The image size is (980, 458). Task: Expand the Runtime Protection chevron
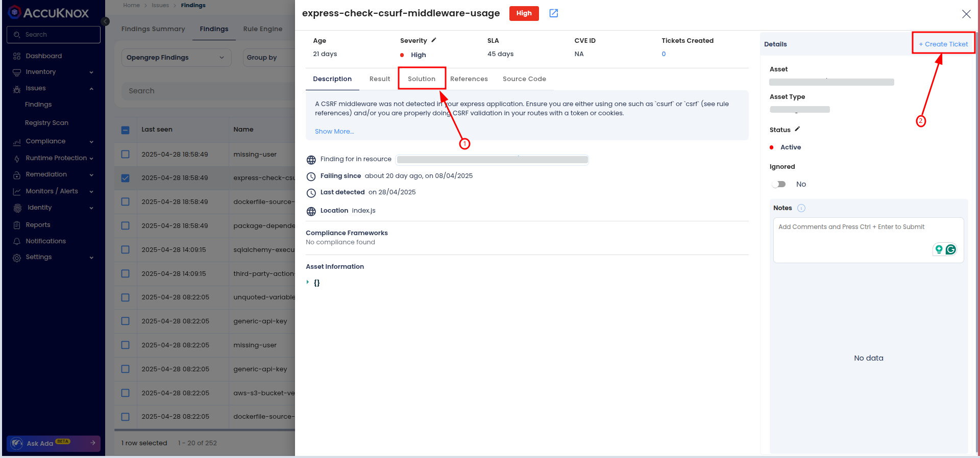(91, 159)
